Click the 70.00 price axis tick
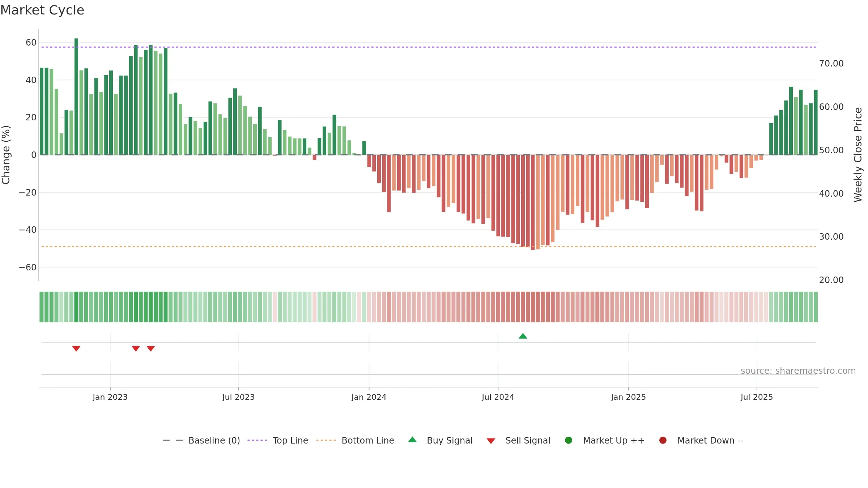The width and height of the screenshot is (868, 488). (x=831, y=64)
